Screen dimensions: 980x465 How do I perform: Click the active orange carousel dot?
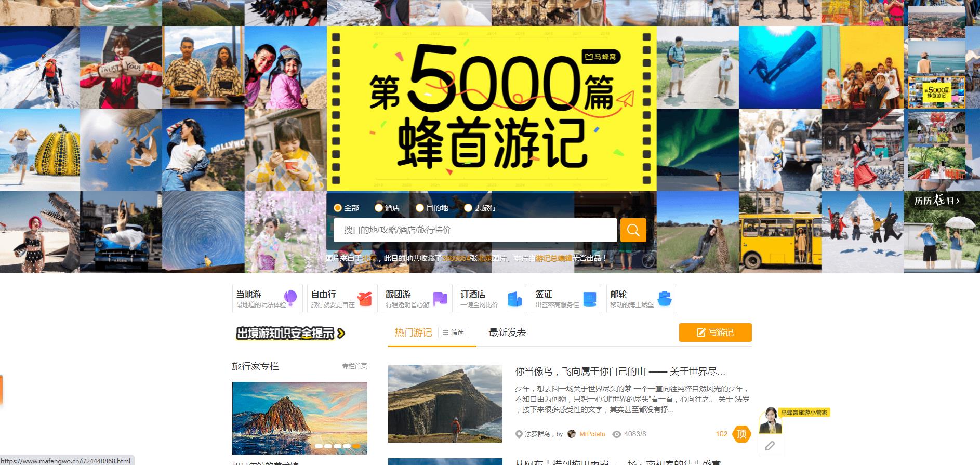point(356,446)
